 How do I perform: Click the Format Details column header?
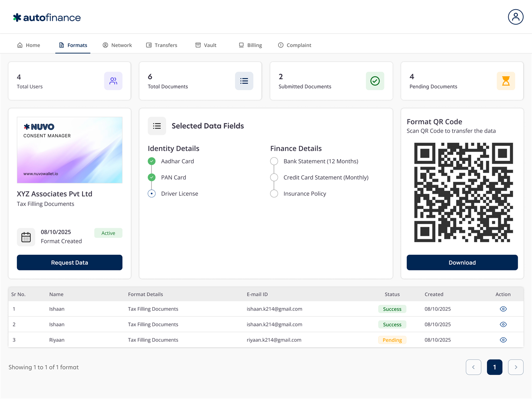point(145,294)
